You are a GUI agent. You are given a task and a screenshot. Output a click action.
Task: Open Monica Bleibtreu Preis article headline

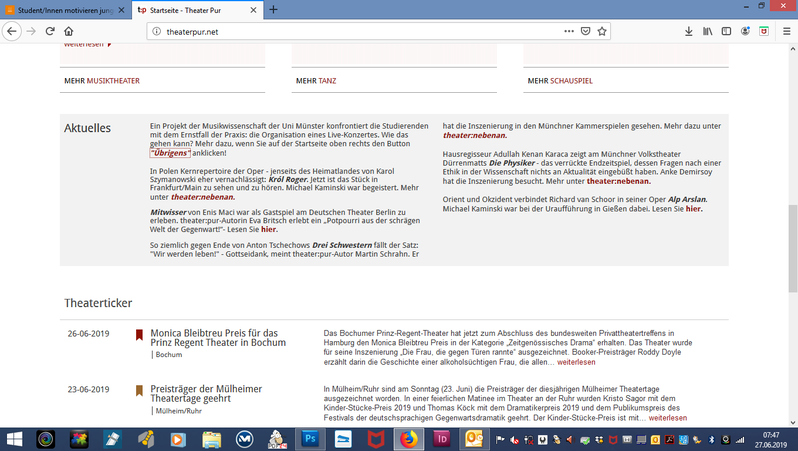[218, 337]
